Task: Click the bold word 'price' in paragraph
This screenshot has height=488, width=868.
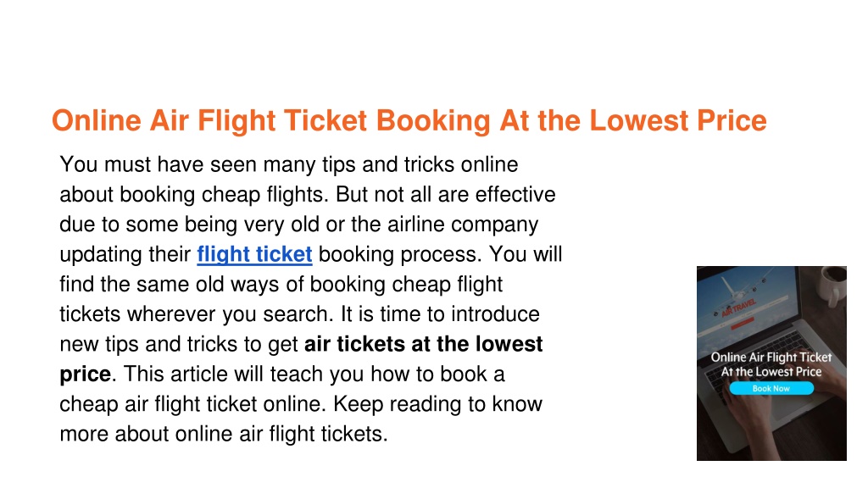Action: click(86, 374)
